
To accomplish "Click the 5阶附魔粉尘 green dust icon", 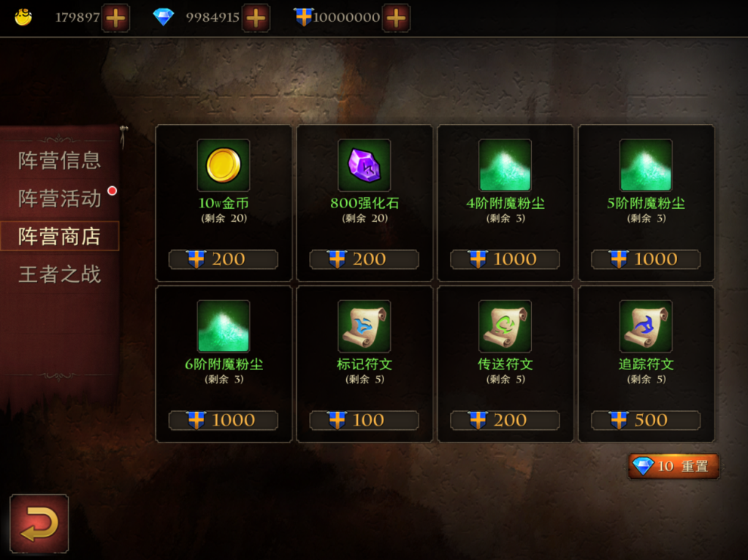I will [646, 165].
